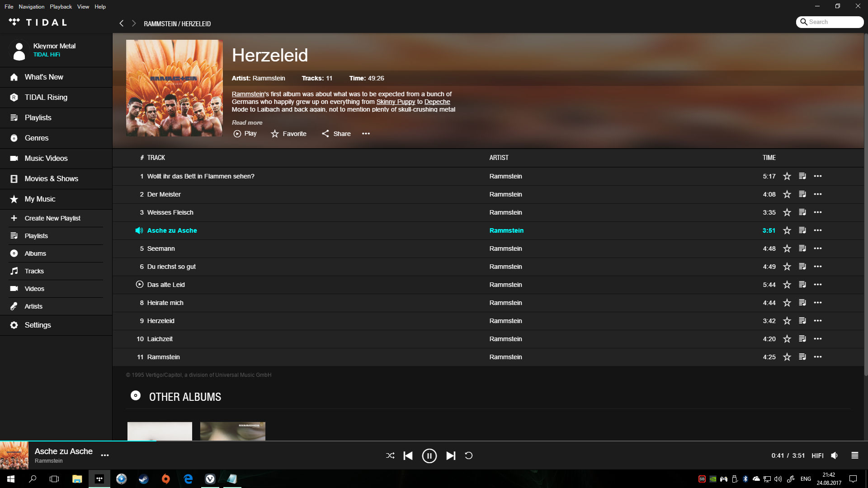Screen dimensions: 868x488
Task: Open Steam from the taskbar
Action: click(144, 479)
